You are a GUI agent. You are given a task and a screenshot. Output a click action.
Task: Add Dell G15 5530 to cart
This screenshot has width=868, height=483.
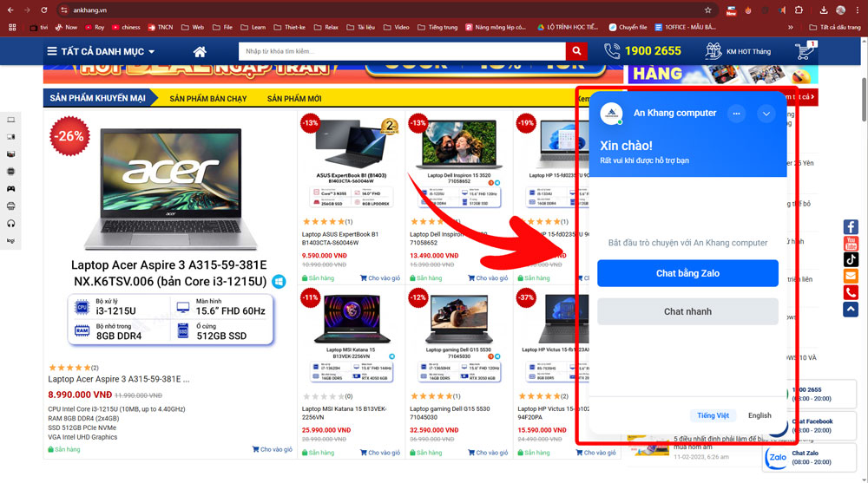point(488,453)
